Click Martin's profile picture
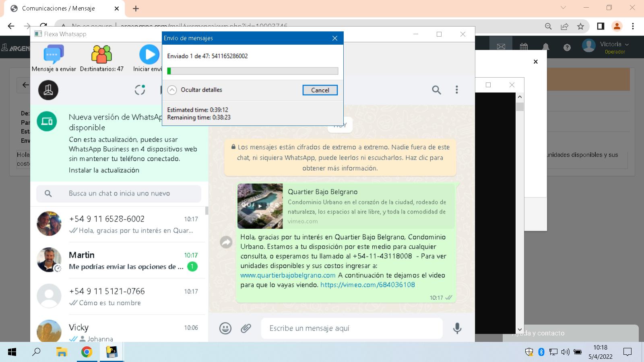Viewport: 644px width, 362px height. (49, 260)
